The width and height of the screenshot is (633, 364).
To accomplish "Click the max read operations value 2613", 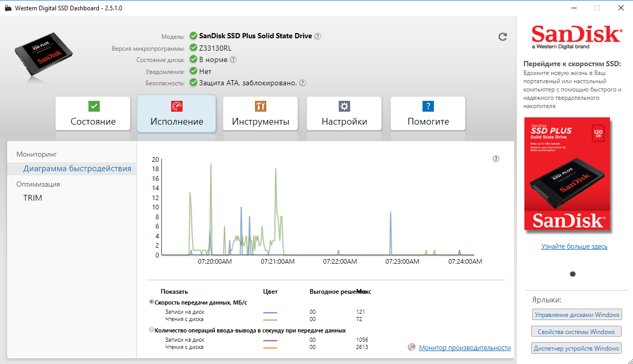I will (362, 347).
